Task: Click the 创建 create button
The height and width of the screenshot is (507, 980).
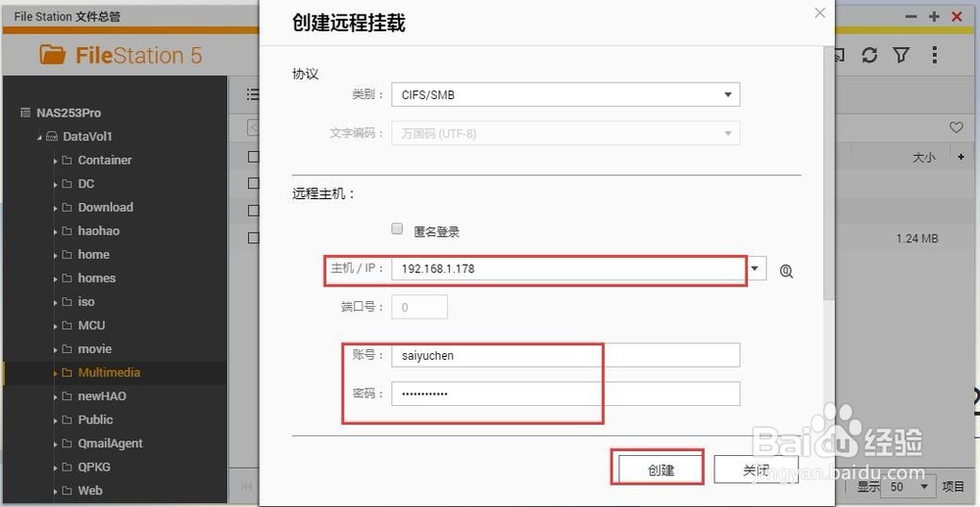Action: [x=661, y=469]
